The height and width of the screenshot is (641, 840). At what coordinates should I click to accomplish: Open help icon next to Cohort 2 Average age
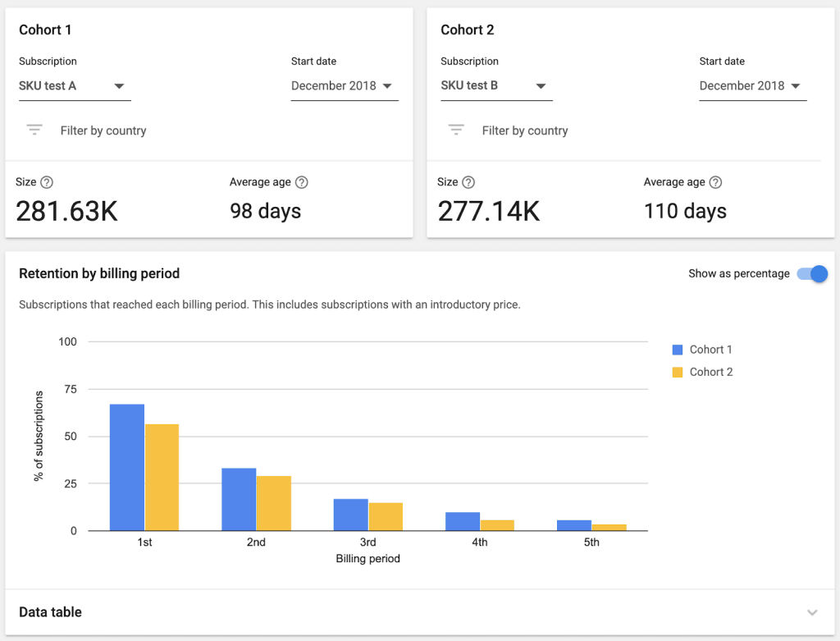715,182
